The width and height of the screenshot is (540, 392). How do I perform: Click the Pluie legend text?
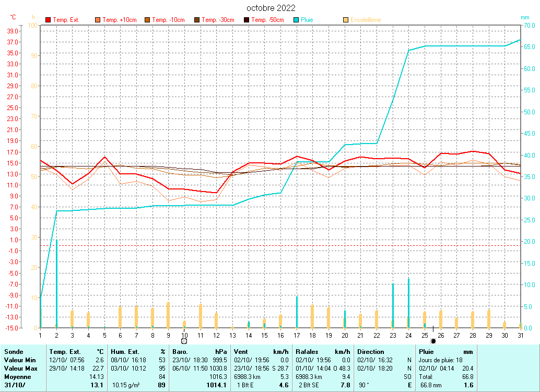pos(307,20)
